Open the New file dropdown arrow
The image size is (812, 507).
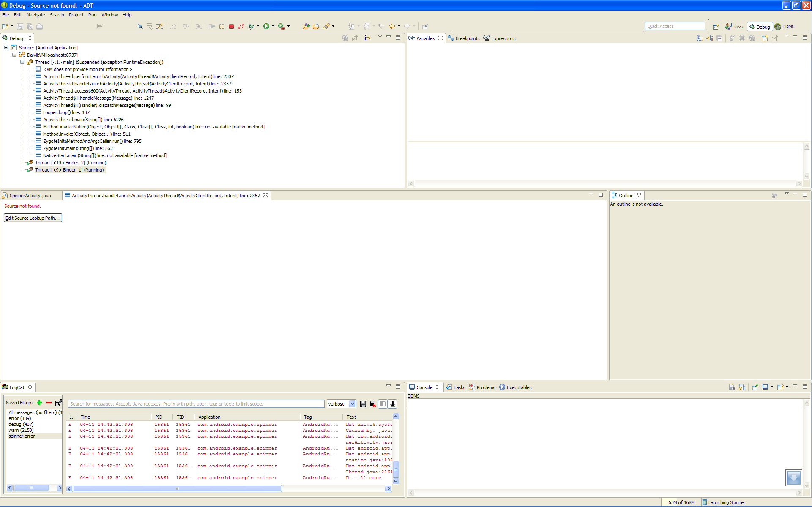coord(12,26)
